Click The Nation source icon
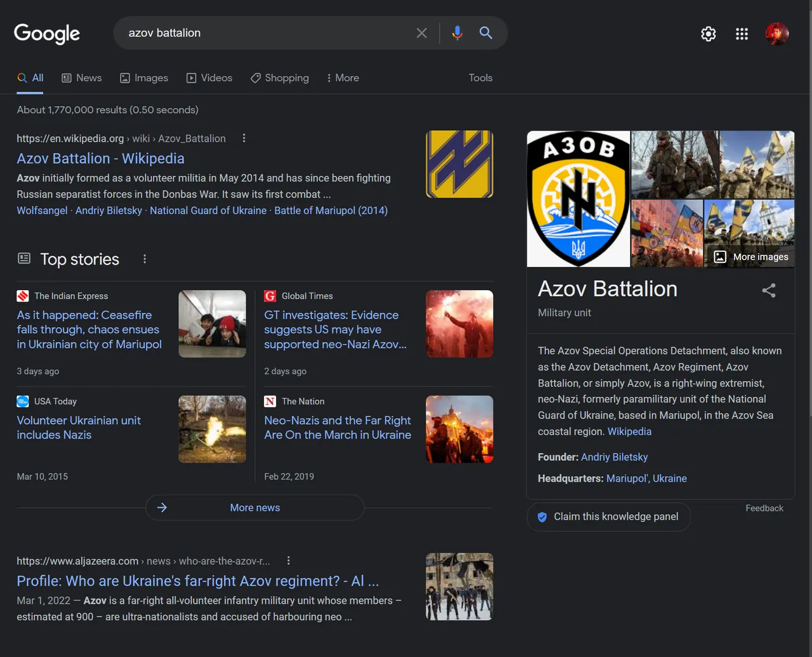The width and height of the screenshot is (812, 657). pos(270,401)
